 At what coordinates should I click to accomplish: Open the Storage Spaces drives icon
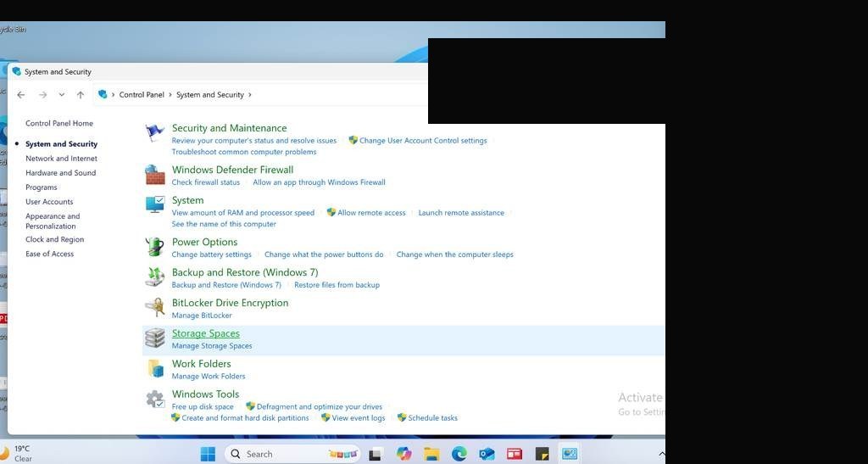click(155, 338)
